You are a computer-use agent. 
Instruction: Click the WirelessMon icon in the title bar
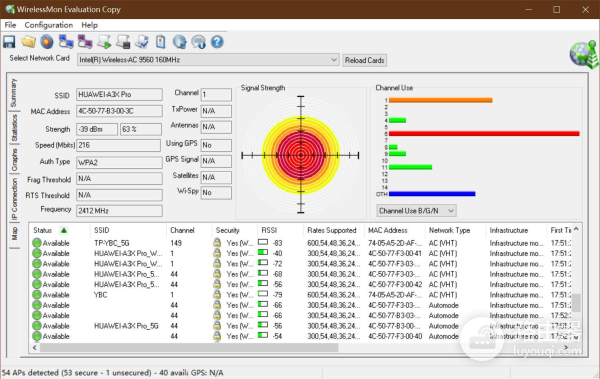click(x=9, y=9)
